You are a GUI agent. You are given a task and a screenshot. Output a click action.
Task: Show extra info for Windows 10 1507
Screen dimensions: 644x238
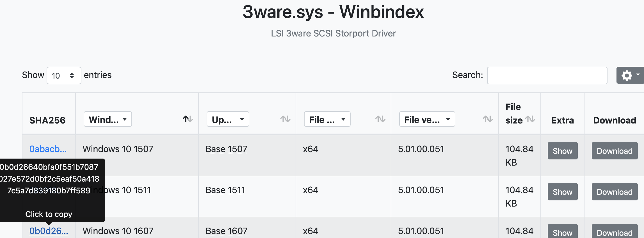coord(563,151)
